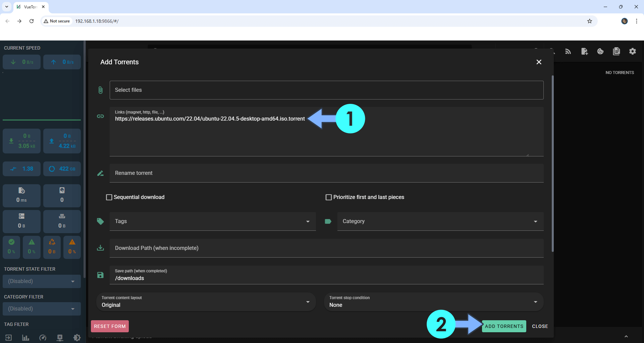Open Torrent State Filter dropdown

coord(42,281)
